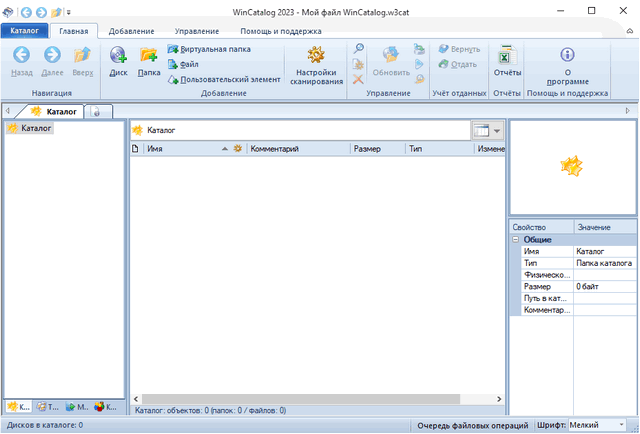Open the Помощь и поддержка ribbon tab
Viewport: 640px width, 434px height.
pyautogui.click(x=281, y=31)
